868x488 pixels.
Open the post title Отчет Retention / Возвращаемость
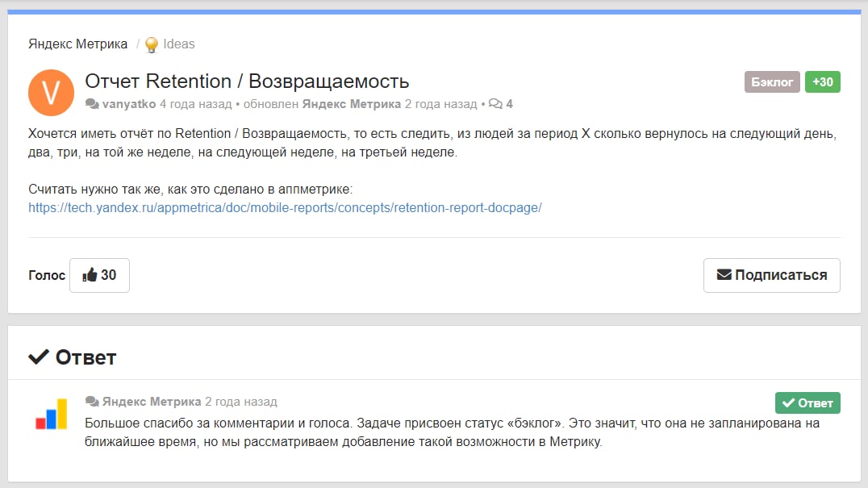tap(247, 81)
